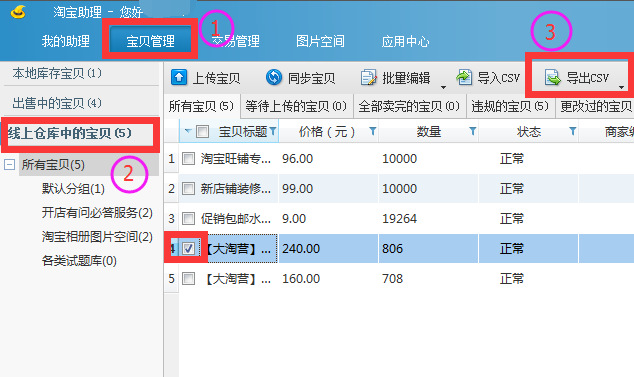Click the 上传宝贝 button label

point(216,78)
